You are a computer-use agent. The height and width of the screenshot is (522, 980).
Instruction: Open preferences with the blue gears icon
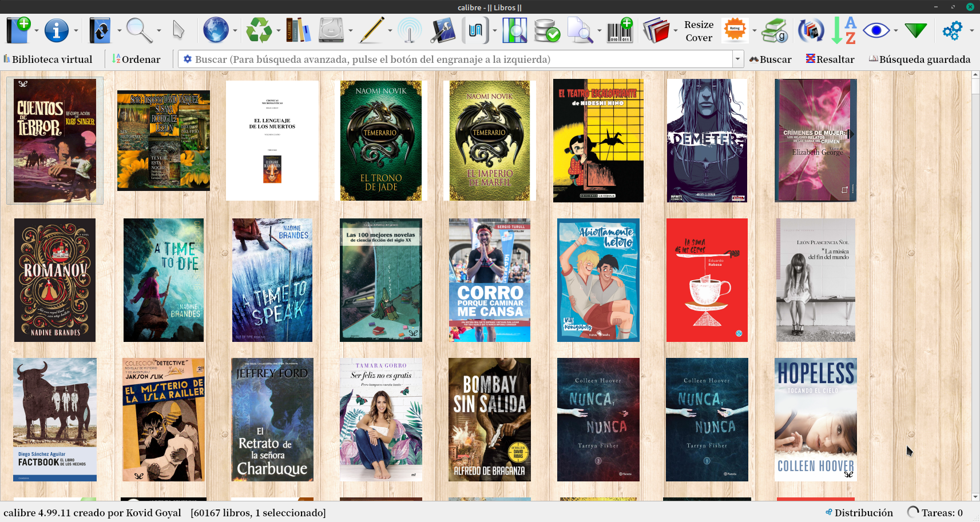[x=953, y=30]
